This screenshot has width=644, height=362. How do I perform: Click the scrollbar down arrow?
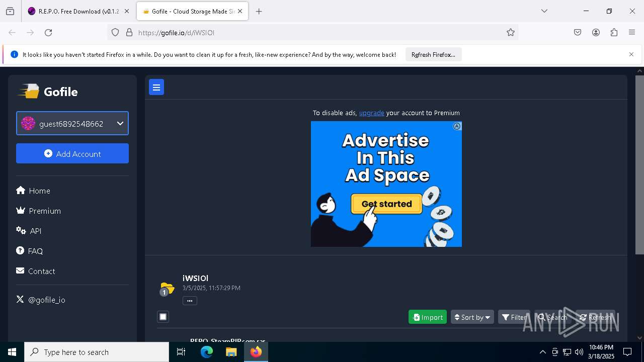tap(639, 338)
